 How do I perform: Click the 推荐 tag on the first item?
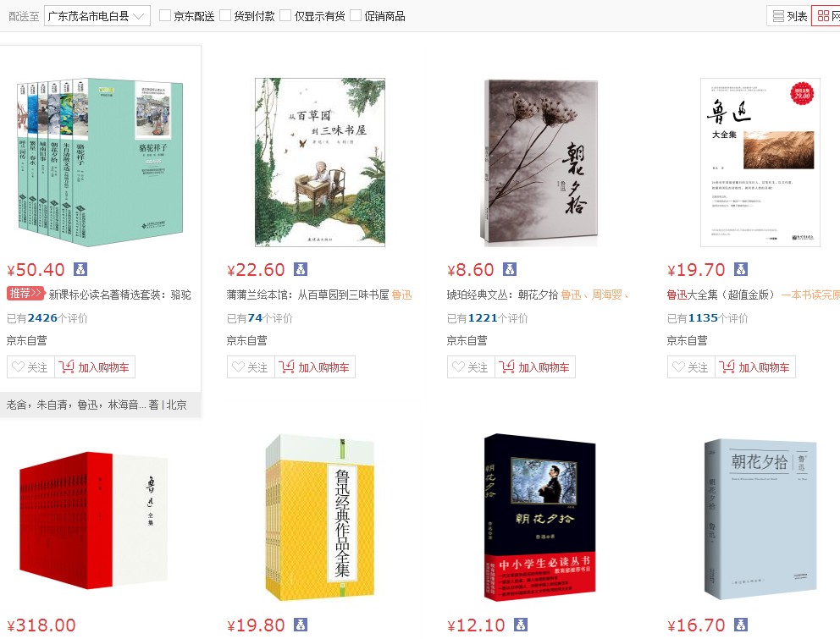tap(25, 294)
